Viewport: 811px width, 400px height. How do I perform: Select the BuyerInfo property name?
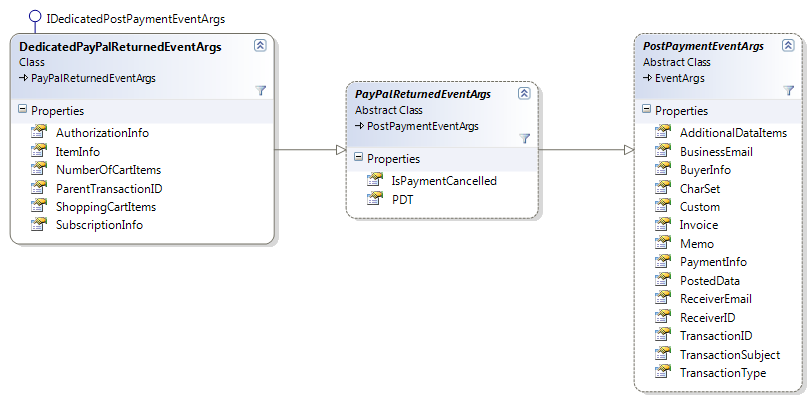click(705, 170)
